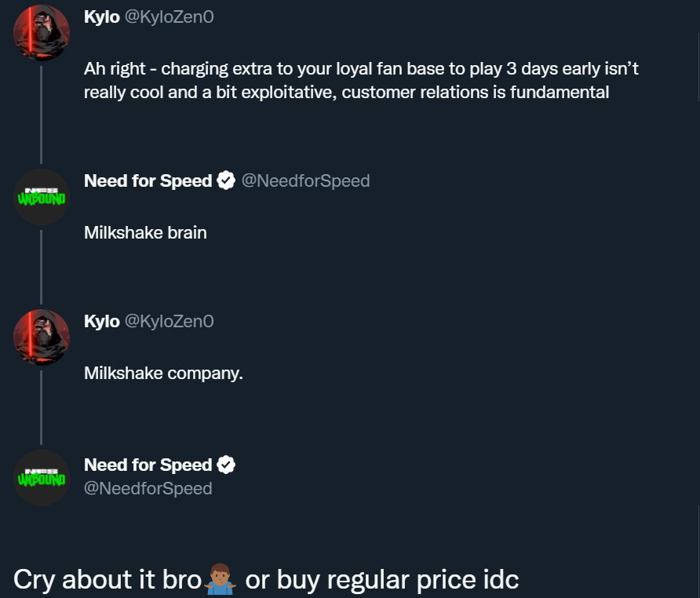
Task: Open the tweet about charging extra to fans
Action: point(361,80)
